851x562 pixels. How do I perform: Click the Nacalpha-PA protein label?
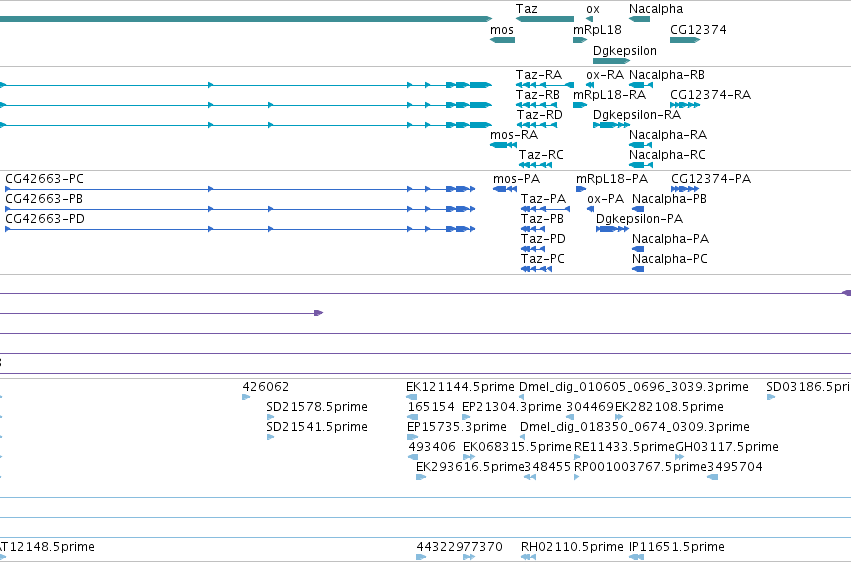click(670, 239)
